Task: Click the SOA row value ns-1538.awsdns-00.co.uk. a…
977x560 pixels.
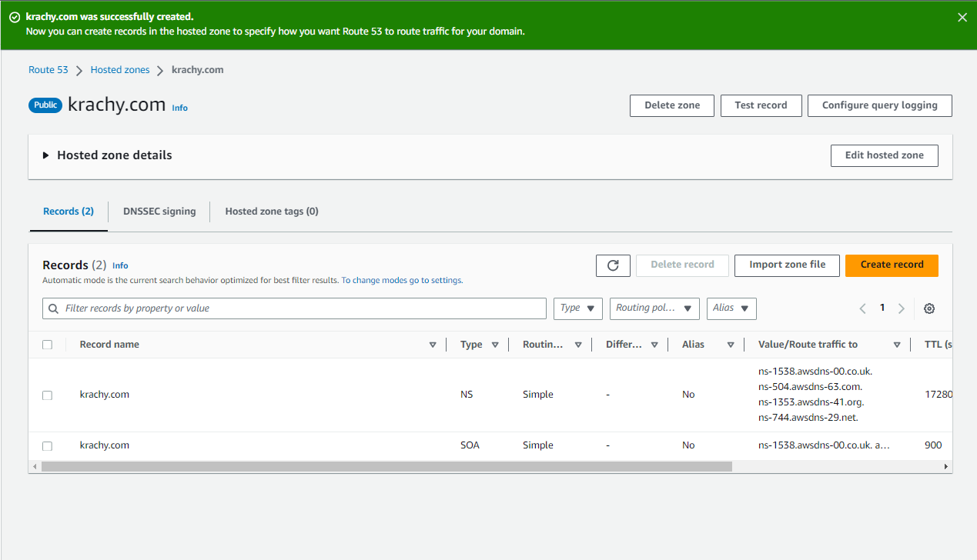Action: click(824, 445)
